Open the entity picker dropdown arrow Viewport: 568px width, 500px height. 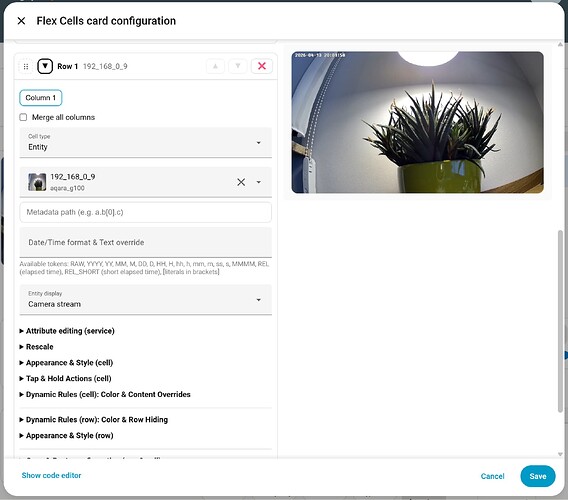259,182
